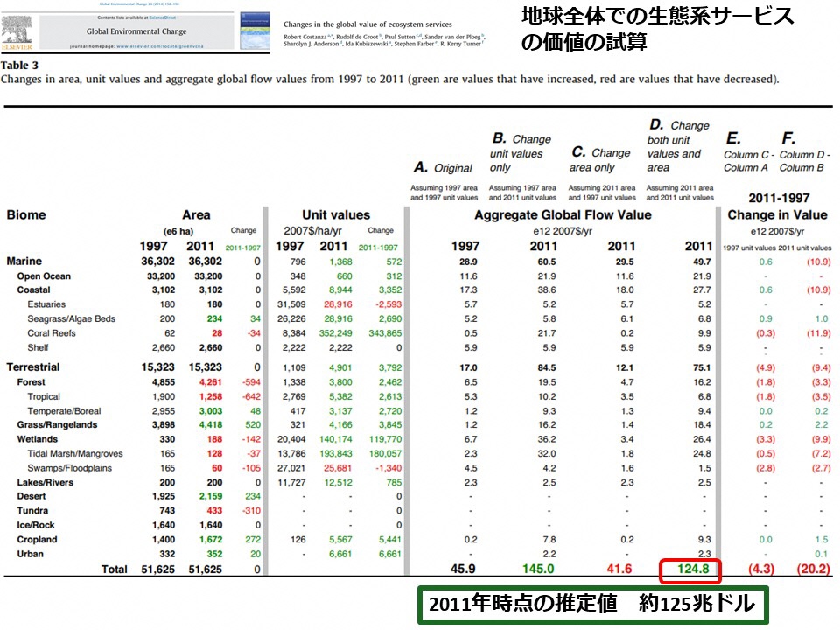
Task: Click the green box with 2011年時点の推定値
Action: pyautogui.click(x=591, y=605)
